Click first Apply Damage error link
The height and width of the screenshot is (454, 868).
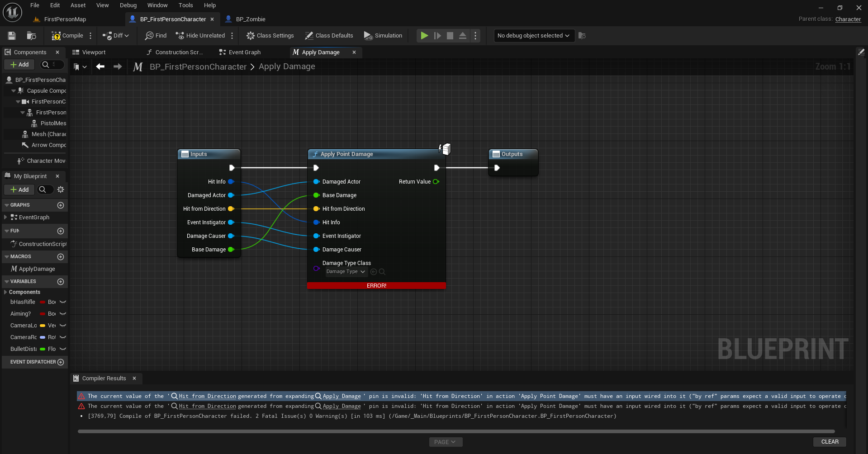coord(342,396)
